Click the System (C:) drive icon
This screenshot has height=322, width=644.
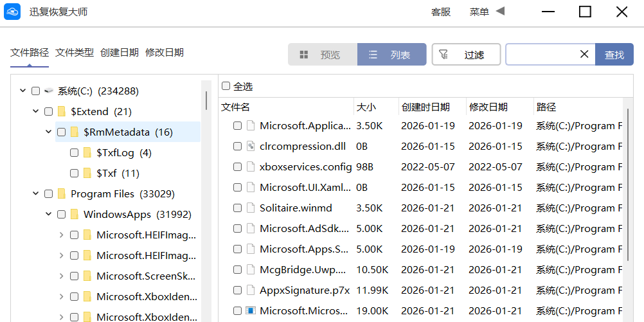click(x=49, y=91)
